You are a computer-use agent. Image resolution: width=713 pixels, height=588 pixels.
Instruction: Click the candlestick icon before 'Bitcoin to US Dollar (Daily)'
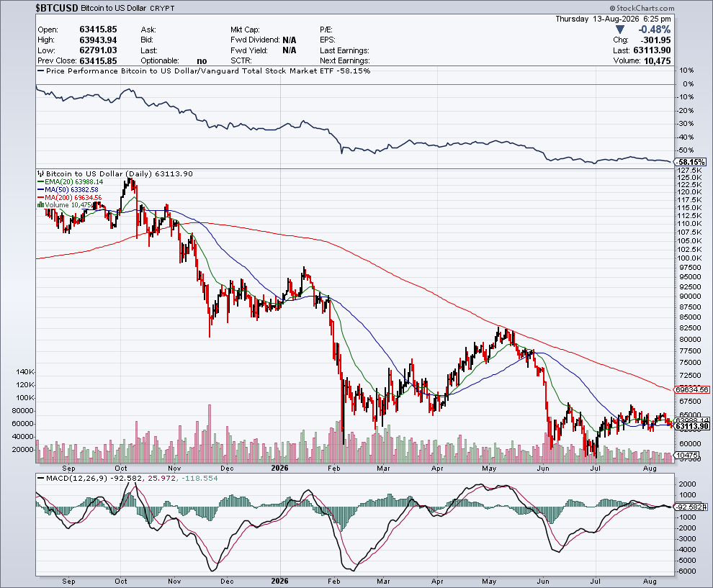(41, 173)
